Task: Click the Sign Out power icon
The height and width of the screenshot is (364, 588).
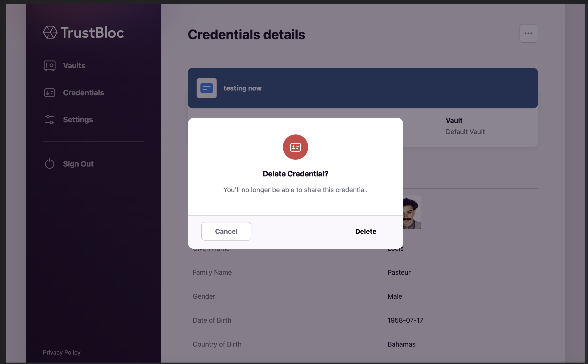Action: (50, 164)
